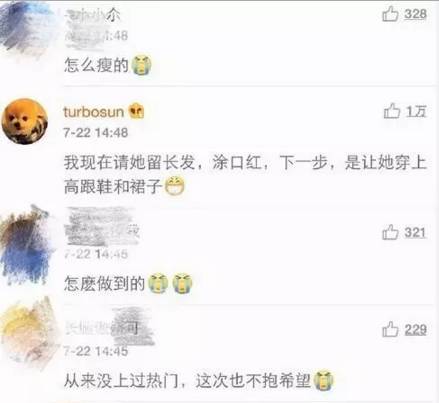Open turbosun's dog avatar
The width and height of the screenshot is (439, 403).
pyautogui.click(x=25, y=121)
